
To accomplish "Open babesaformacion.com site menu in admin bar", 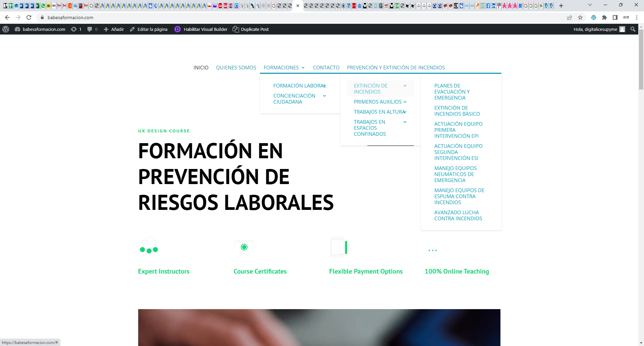I will [x=40, y=29].
